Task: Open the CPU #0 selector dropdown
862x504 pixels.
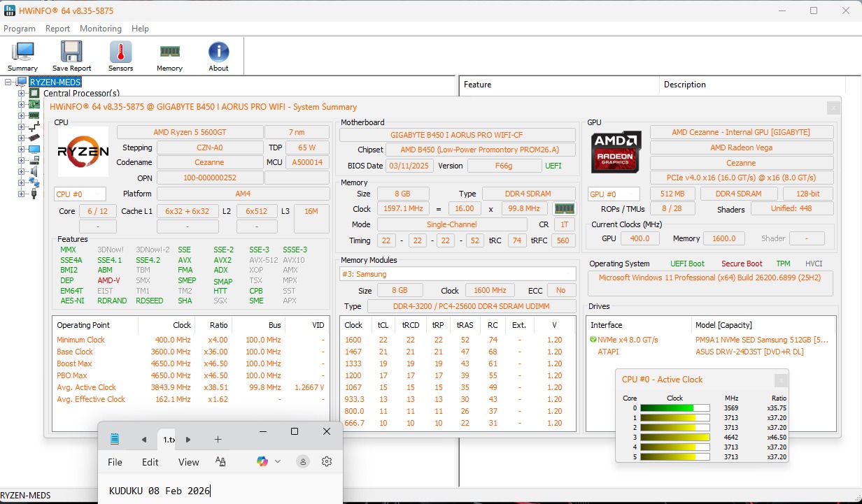Action: pyautogui.click(x=80, y=194)
